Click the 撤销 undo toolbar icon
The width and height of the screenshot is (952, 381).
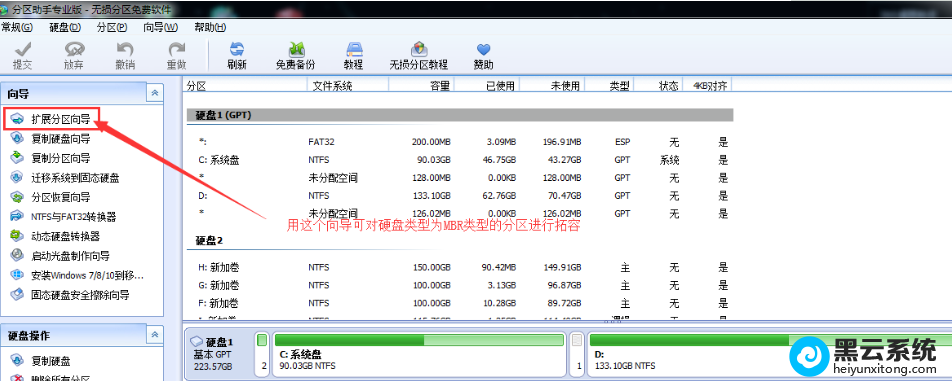tap(125, 56)
